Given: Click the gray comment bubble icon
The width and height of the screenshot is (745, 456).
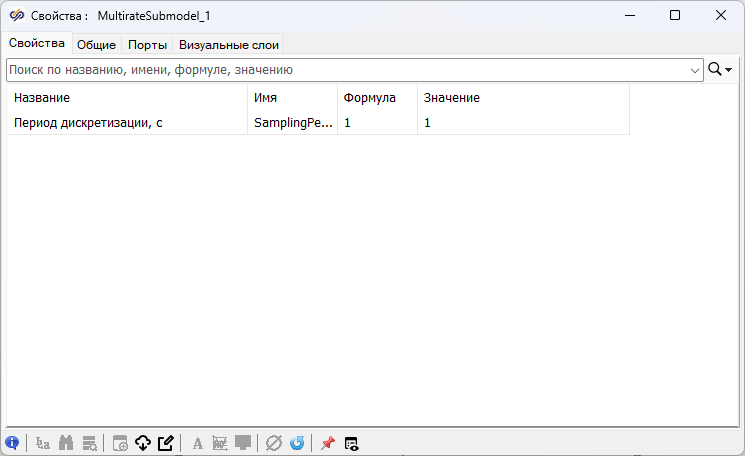Looking at the screenshot, I should click(x=243, y=443).
